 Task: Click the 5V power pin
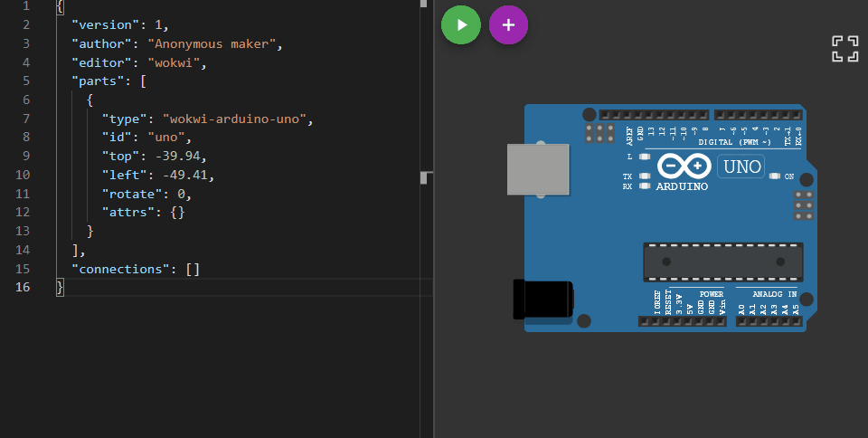pyautogui.click(x=689, y=321)
